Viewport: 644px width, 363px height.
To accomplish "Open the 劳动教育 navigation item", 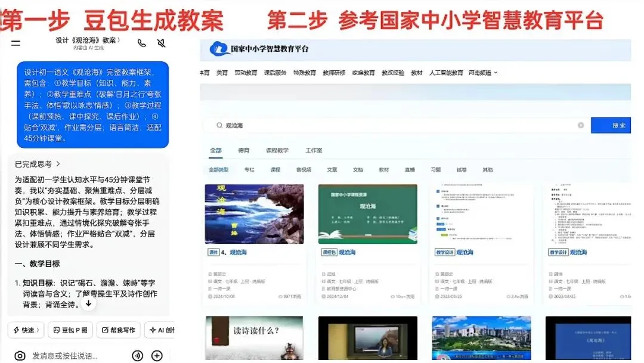I will point(246,73).
